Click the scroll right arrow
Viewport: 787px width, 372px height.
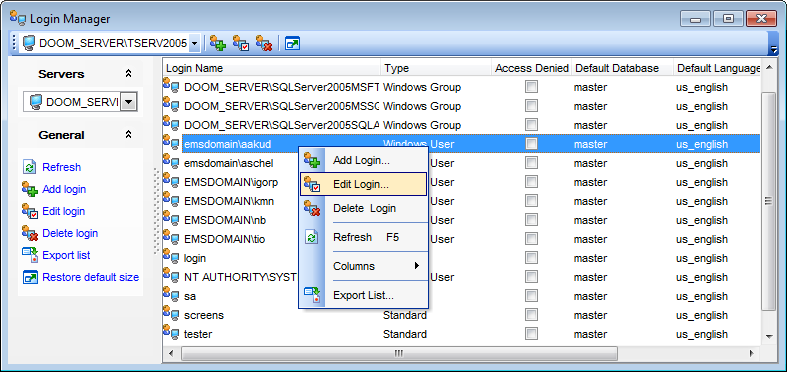pyautogui.click(x=751, y=353)
